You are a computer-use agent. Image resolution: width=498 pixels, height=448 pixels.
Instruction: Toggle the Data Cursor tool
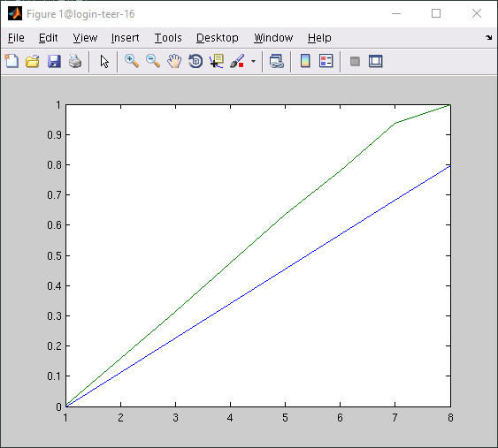[217, 61]
